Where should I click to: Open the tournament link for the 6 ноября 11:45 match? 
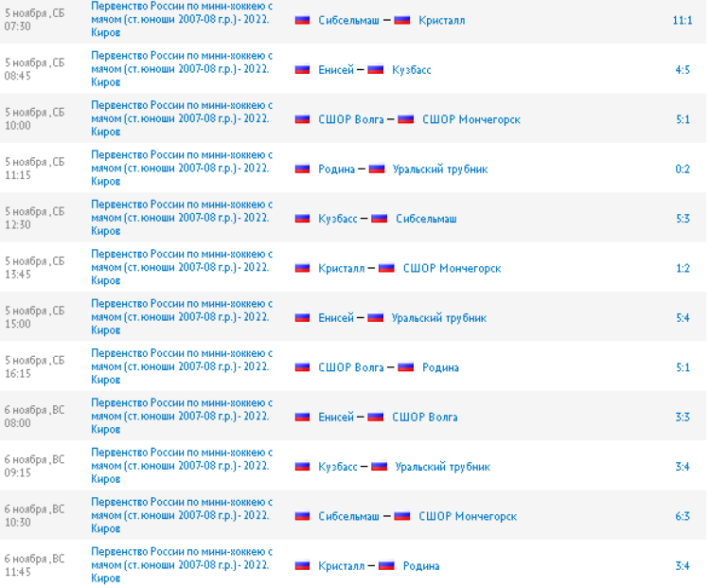pyautogui.click(x=182, y=566)
